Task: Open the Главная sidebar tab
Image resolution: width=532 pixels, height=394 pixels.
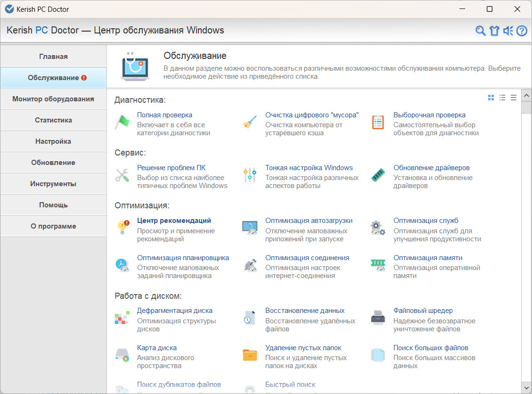Action: point(53,57)
